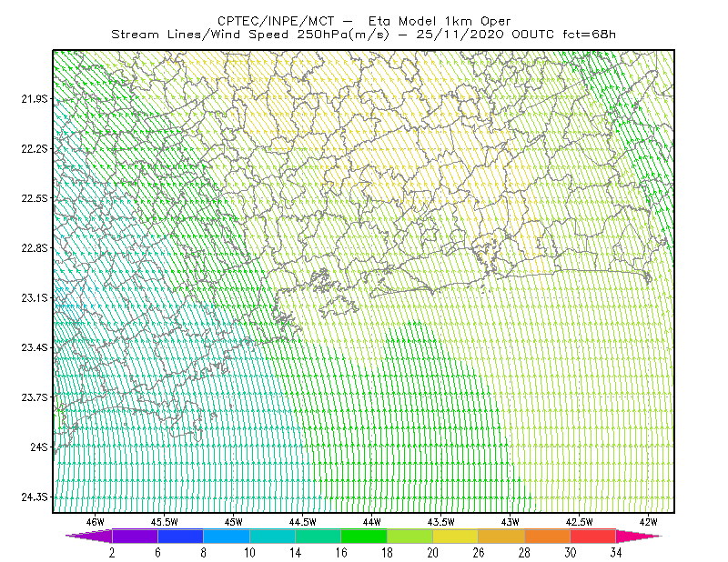Click the bright green swatch between 16 and 18

[364, 536]
